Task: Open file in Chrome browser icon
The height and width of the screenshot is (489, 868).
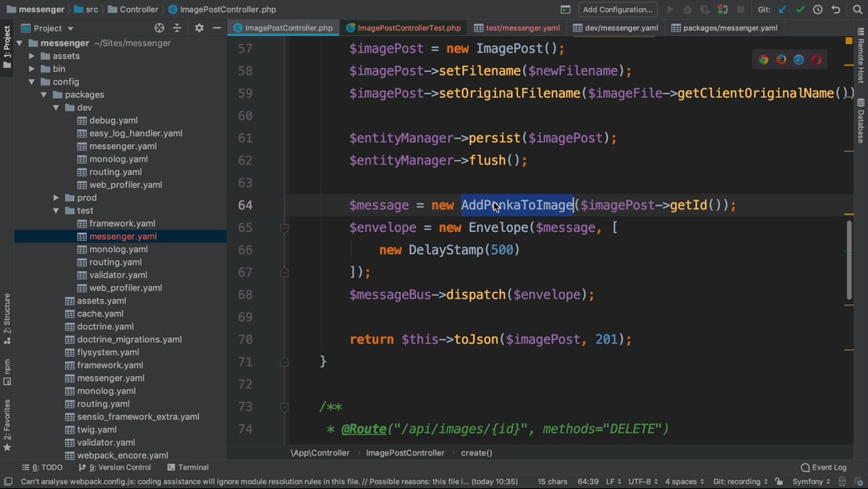Action: click(x=763, y=60)
